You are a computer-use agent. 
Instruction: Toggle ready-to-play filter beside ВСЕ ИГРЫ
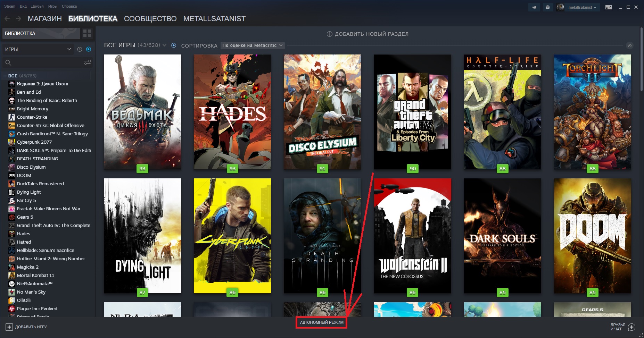174,45
